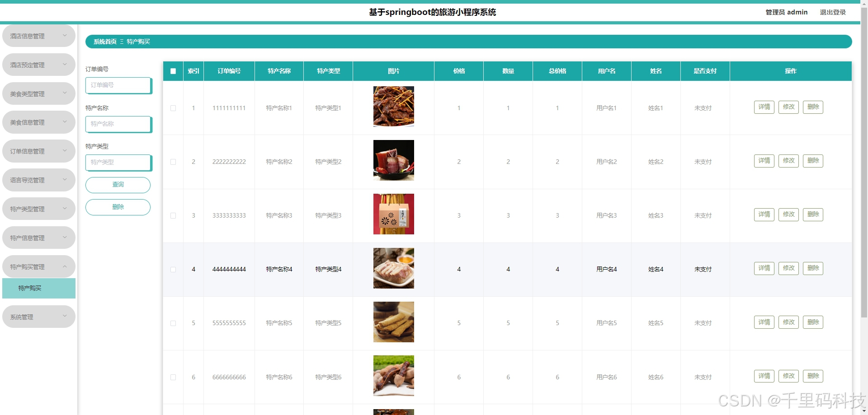This screenshot has height=415, width=868.
Task: Click 删除 for 特产名称4 row
Action: 813,268
